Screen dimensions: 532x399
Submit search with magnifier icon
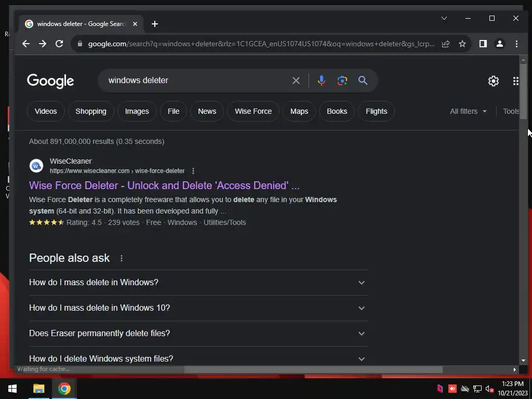363,81
